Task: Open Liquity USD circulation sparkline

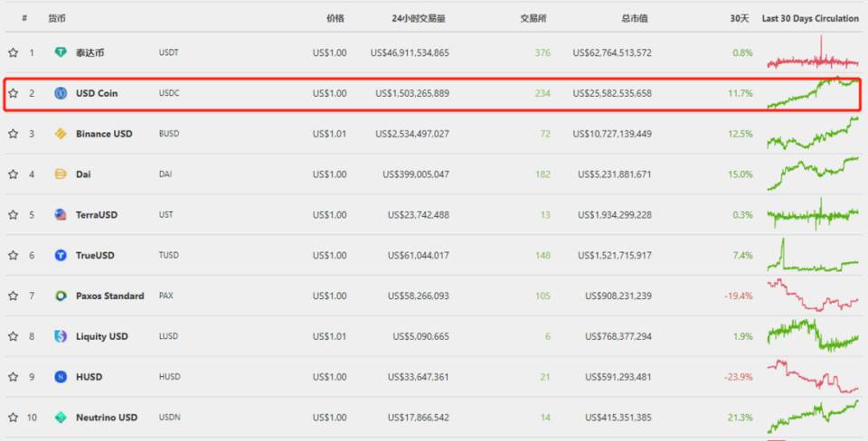Action: [813, 335]
